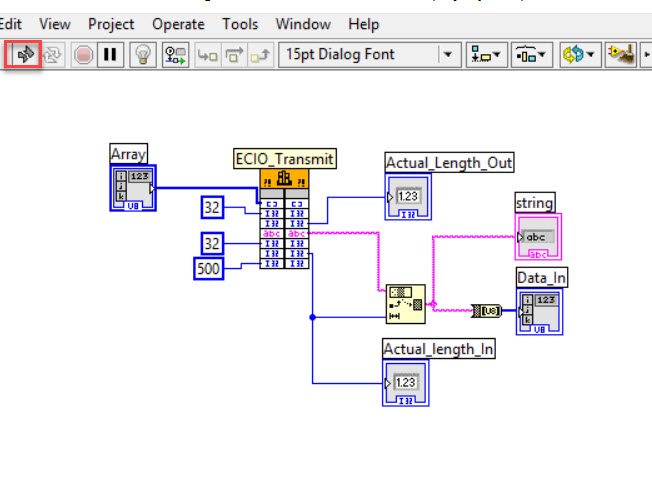The width and height of the screenshot is (652, 478).
Task: Toggle Retain Wire Values button
Action: 175,54
